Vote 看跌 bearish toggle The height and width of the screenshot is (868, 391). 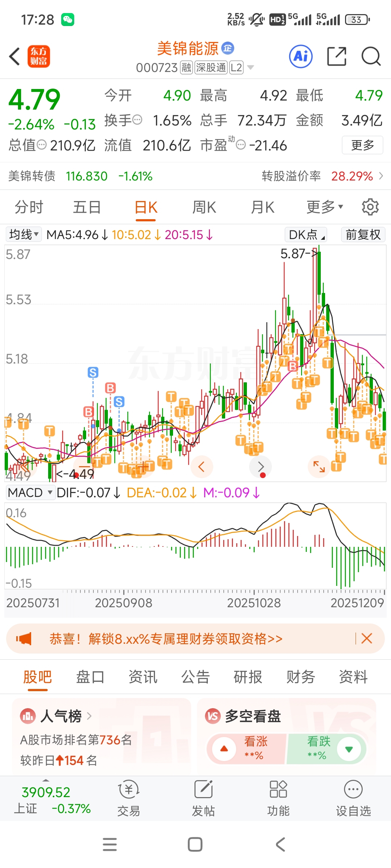(x=326, y=749)
